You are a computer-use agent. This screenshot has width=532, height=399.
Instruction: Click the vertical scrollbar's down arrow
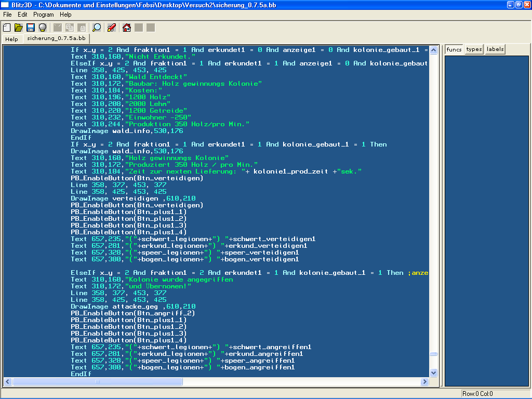coord(434,373)
